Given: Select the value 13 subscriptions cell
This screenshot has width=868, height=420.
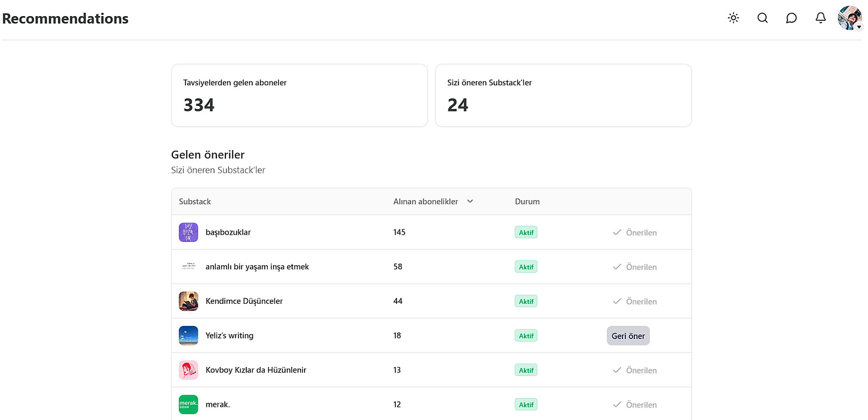Looking at the screenshot, I should [x=397, y=370].
